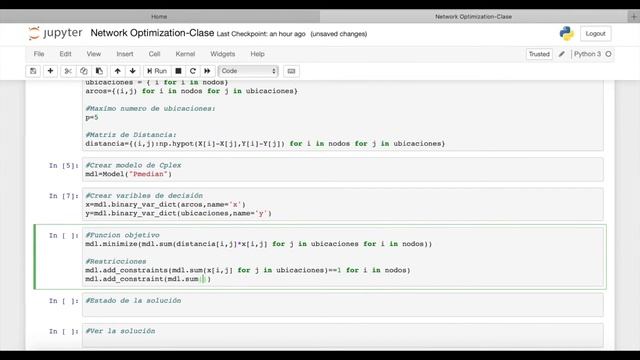The height and width of the screenshot is (360, 640).
Task: Place cursor in mdl.add_constraint(mdl.sum line
Action: 148,279
